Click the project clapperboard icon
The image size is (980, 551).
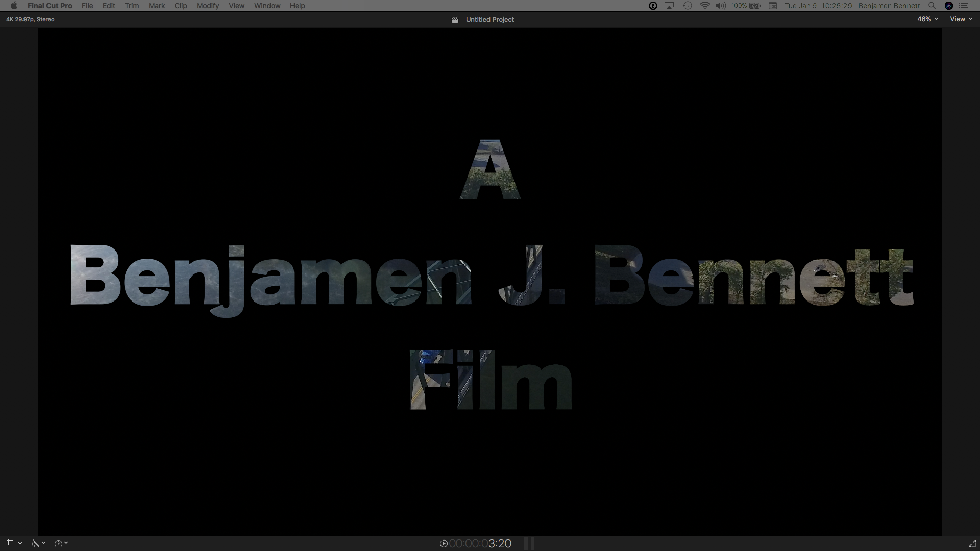(455, 20)
